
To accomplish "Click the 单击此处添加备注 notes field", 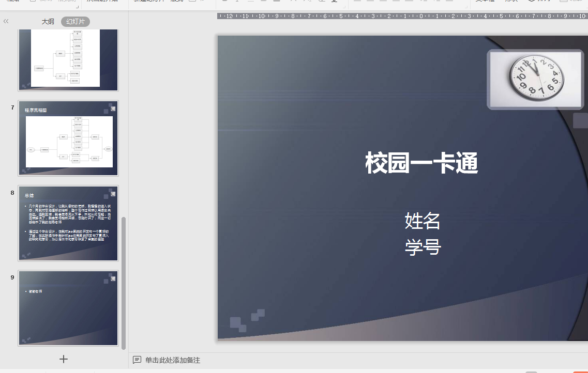I will click(x=173, y=360).
